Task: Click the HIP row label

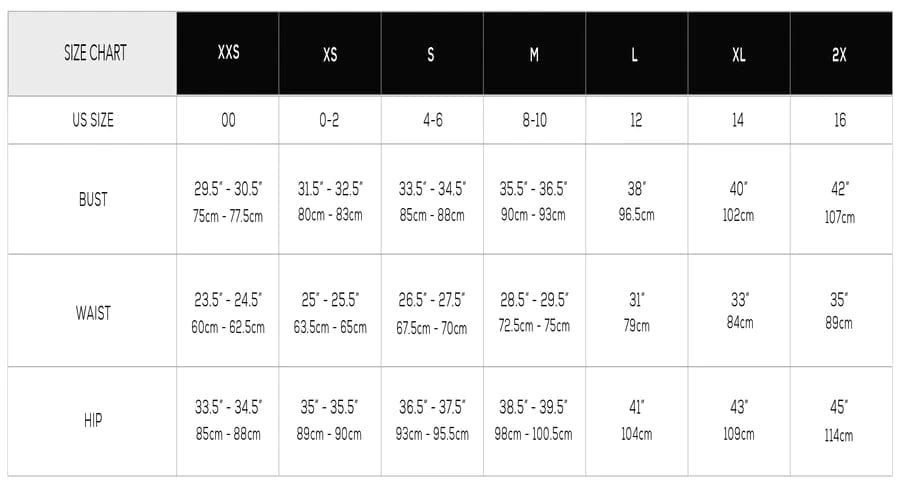Action: click(x=92, y=421)
